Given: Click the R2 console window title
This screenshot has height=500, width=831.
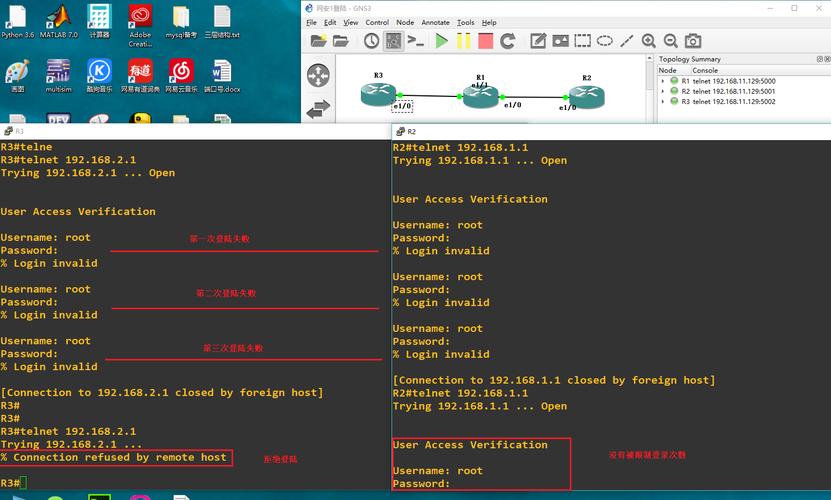Looking at the screenshot, I should tap(412, 131).
